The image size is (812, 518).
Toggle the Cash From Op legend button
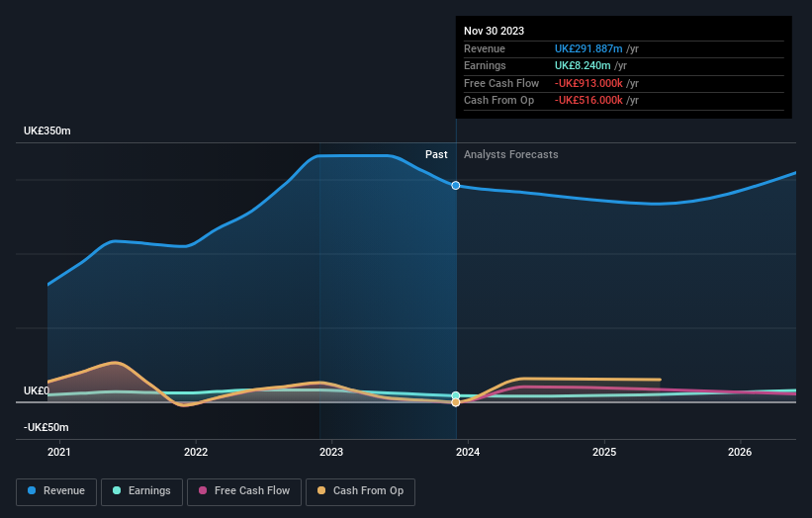(x=360, y=491)
